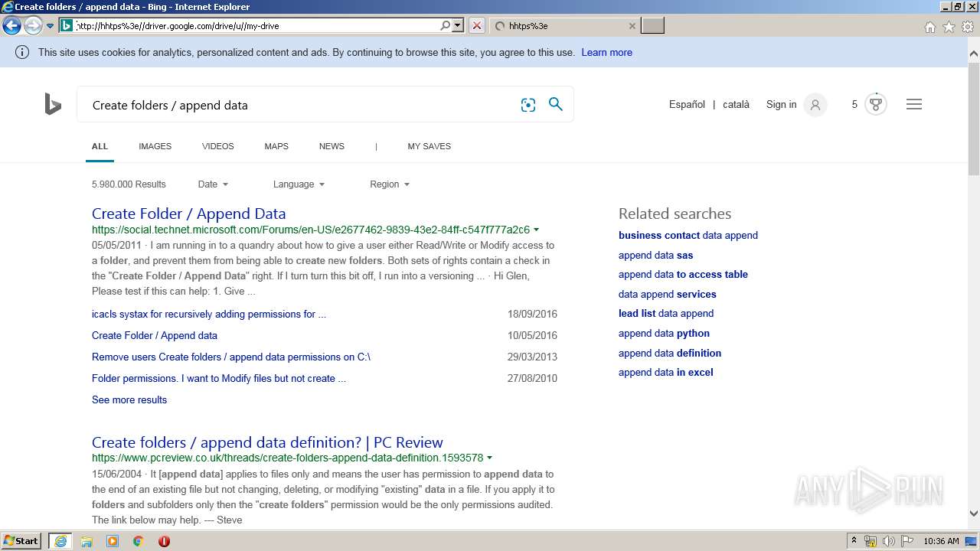
Task: Click See more results
Action: tap(129, 399)
